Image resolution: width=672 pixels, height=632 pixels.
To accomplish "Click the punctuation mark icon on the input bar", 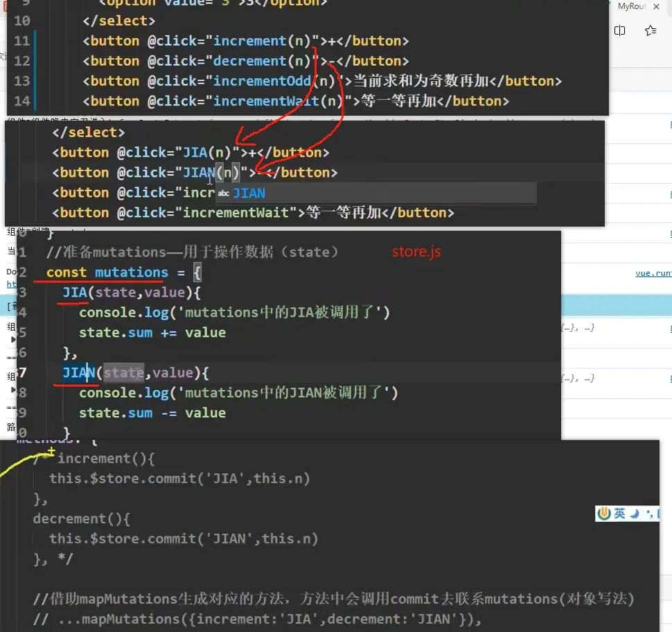I will tap(648, 515).
